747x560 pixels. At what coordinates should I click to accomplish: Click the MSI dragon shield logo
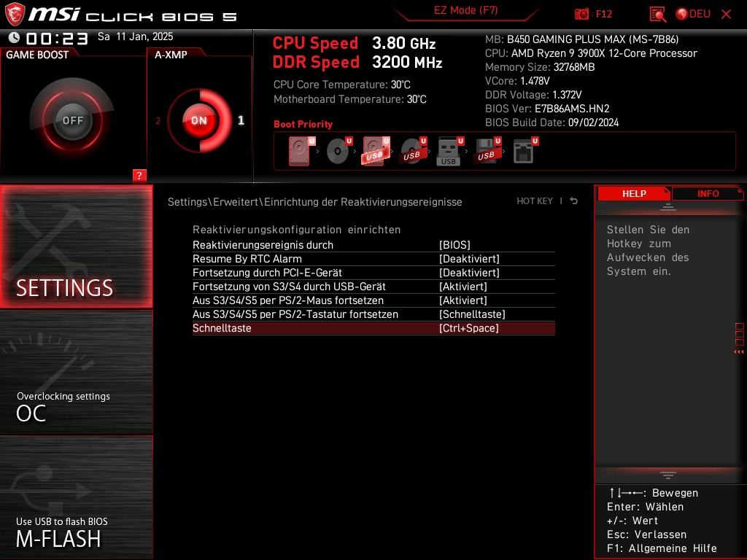[15, 14]
